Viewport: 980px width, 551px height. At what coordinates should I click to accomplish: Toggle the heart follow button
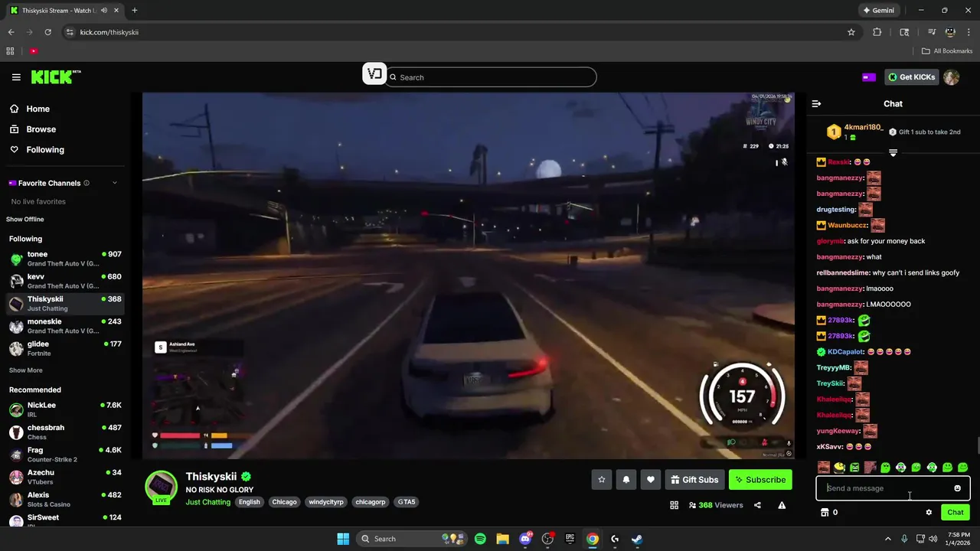click(x=651, y=480)
